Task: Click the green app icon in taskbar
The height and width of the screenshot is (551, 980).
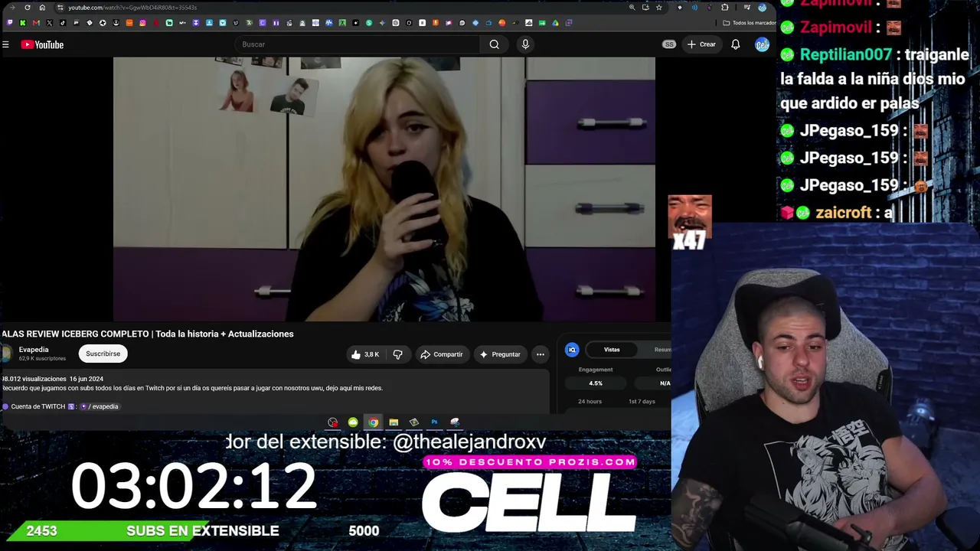Action: tap(353, 422)
